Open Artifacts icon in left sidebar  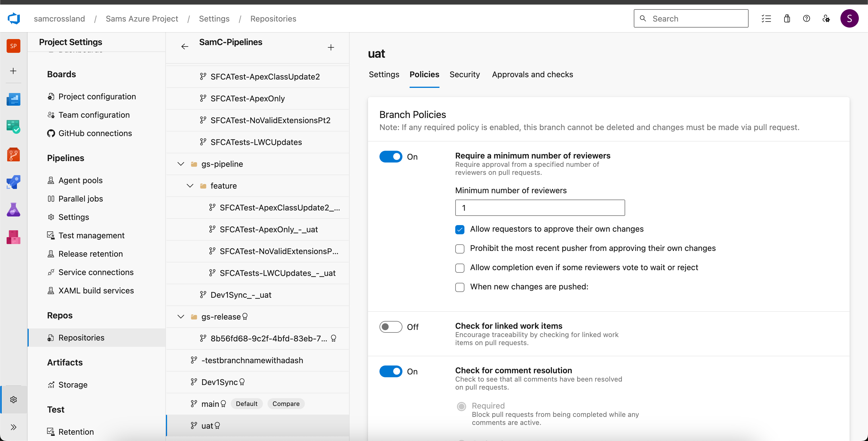point(13,237)
